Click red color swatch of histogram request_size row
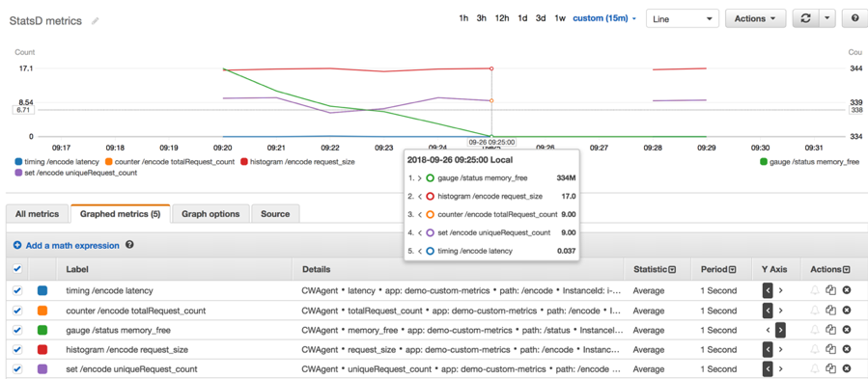The image size is (868, 379). click(42, 350)
